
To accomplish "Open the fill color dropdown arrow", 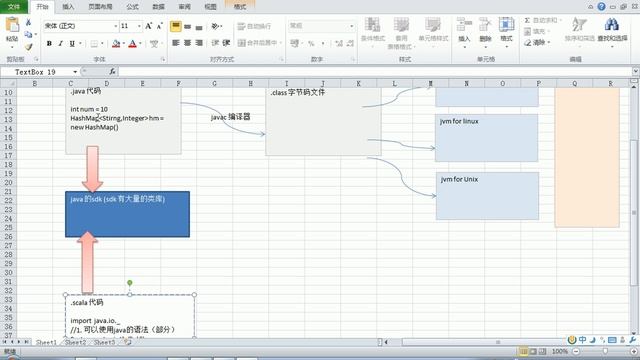I will 123,43.
